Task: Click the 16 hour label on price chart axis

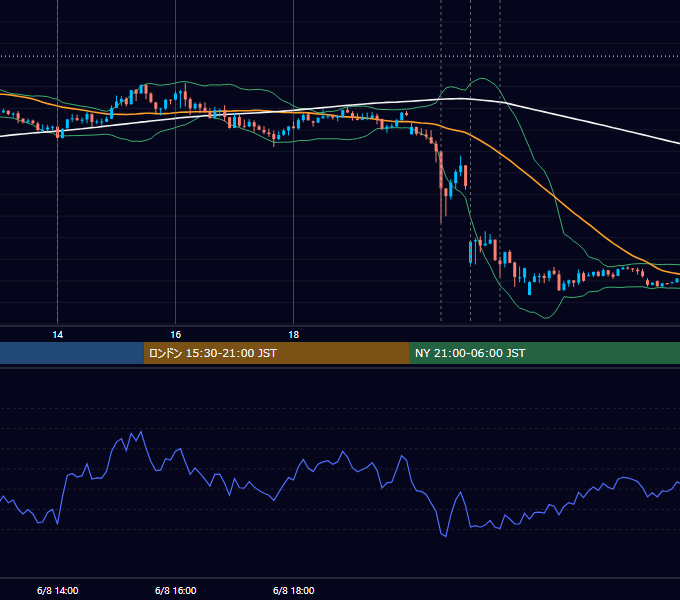Action: coord(175,335)
